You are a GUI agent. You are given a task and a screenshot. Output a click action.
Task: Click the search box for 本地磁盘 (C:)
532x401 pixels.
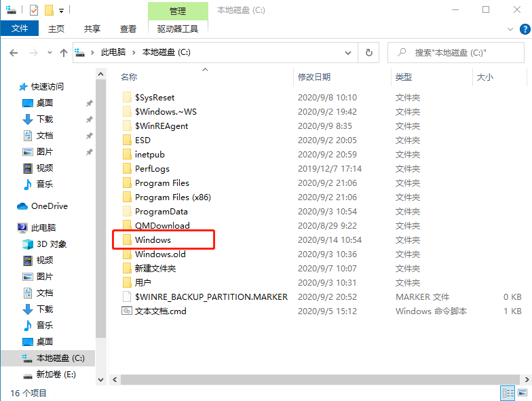tap(456, 53)
